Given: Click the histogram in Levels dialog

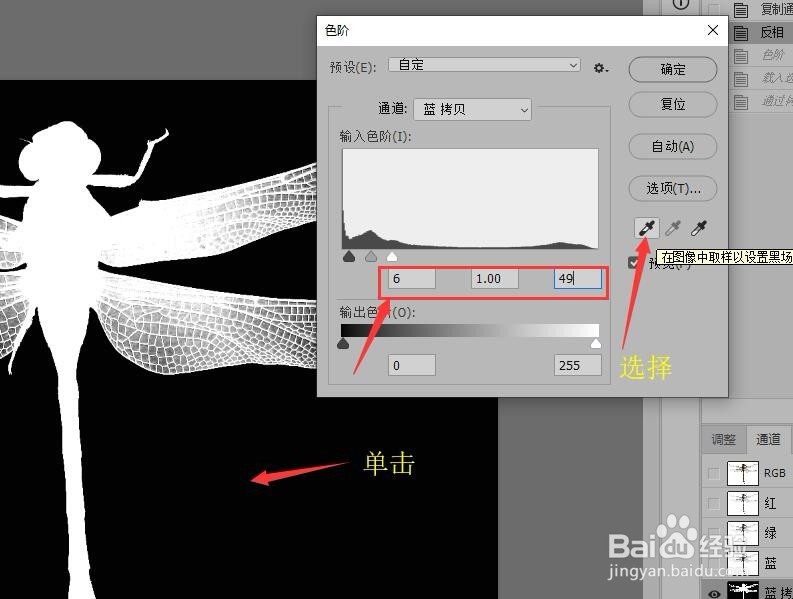Looking at the screenshot, I should pyautogui.click(x=470, y=198).
